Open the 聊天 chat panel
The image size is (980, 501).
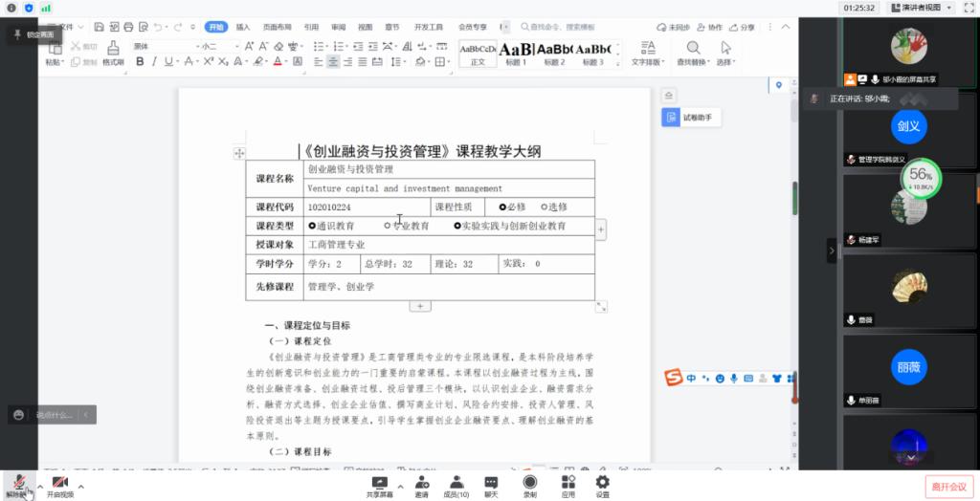coord(491,484)
